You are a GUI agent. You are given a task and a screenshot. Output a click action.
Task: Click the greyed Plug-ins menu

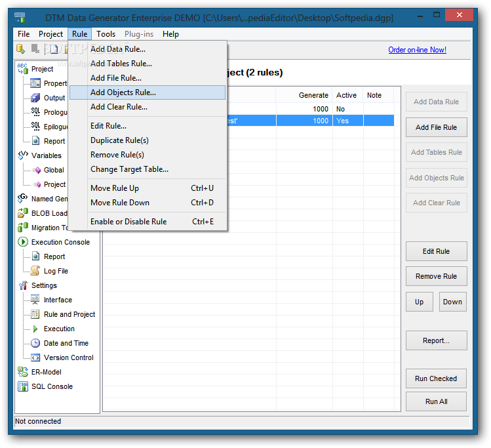[139, 34]
